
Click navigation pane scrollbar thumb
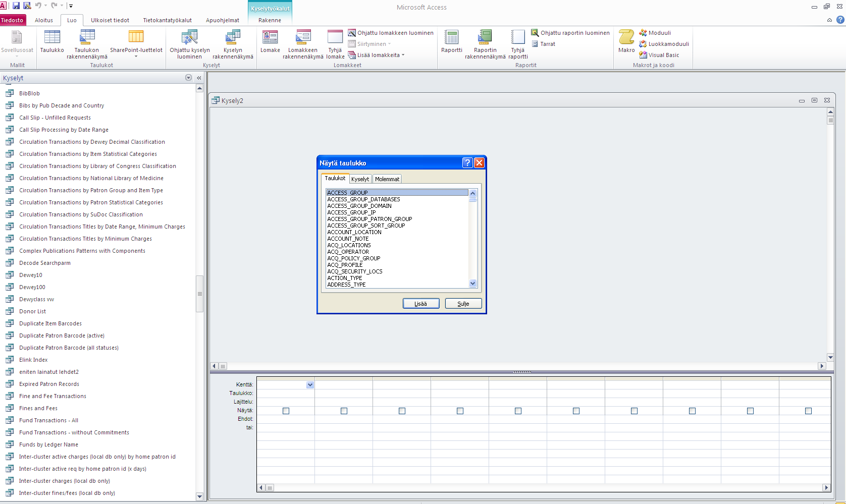[200, 294]
